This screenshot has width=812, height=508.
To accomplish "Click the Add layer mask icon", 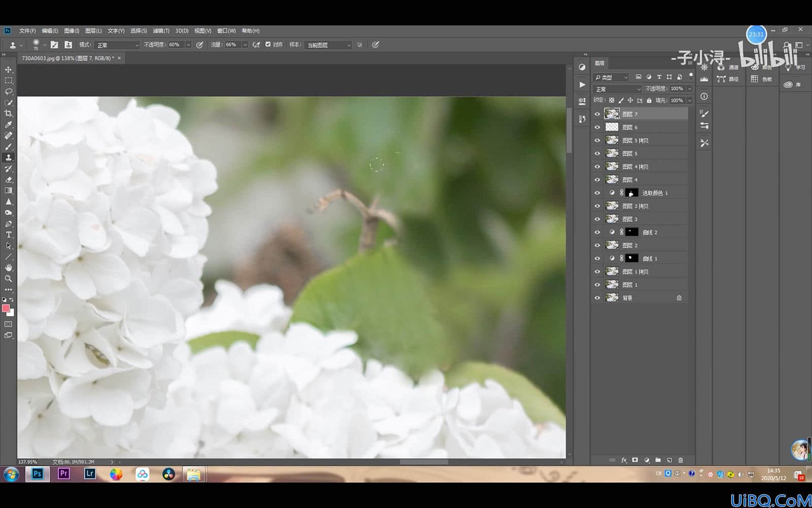I will (635, 460).
